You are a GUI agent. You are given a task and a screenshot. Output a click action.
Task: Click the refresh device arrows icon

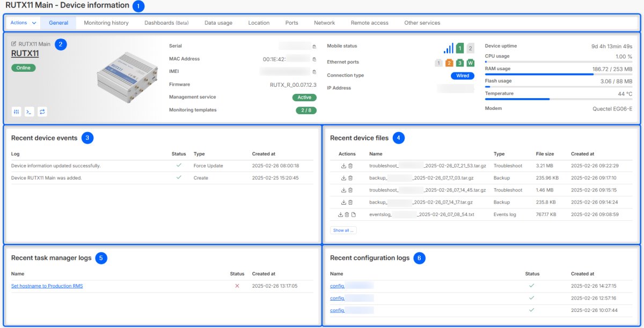pyautogui.click(x=42, y=111)
